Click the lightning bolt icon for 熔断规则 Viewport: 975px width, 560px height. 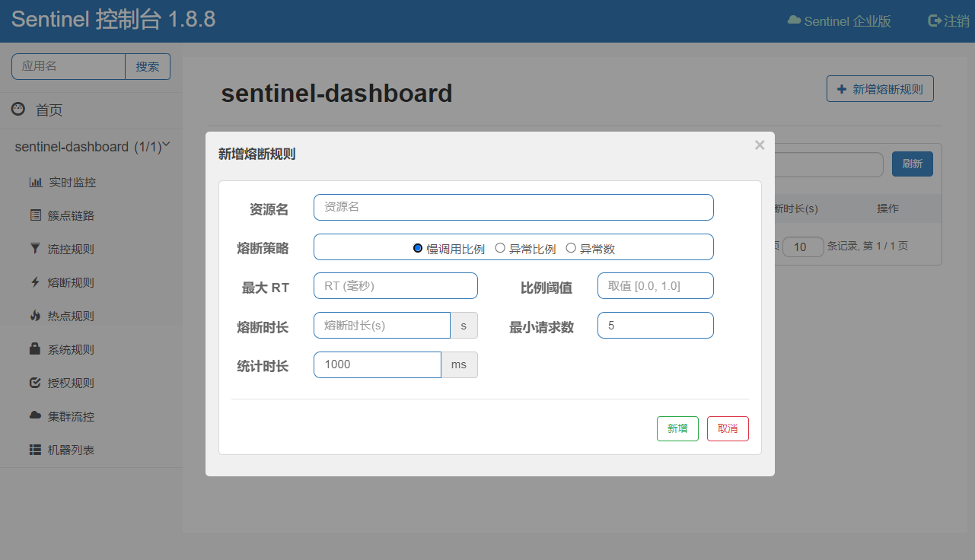(35, 282)
